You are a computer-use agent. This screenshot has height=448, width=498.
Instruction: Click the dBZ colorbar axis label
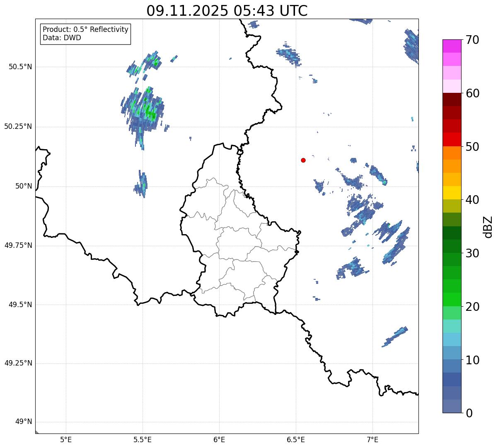click(488, 226)
